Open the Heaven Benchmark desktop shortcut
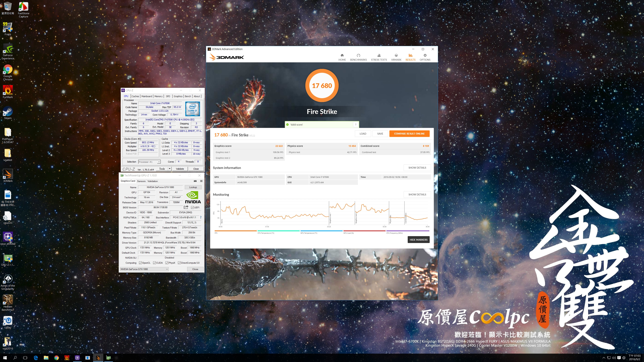644x362 pixels. (x=8, y=303)
